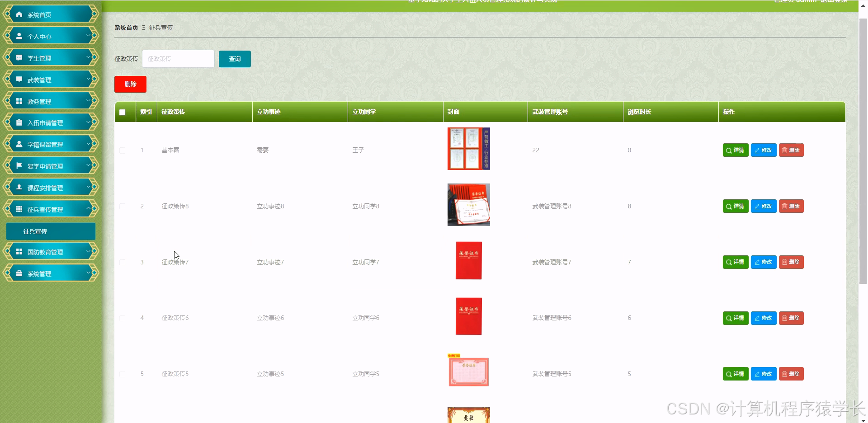The image size is (868, 423).
Task: Open 系统首页 in the sidebar
Action: click(x=51, y=14)
